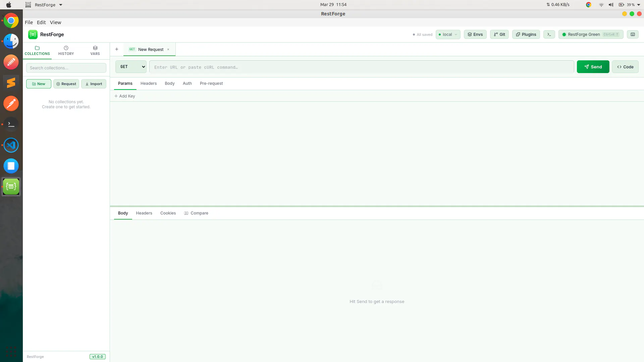Screen dimensions: 644x362
Task: Open the Edit menu
Action: tap(41, 22)
